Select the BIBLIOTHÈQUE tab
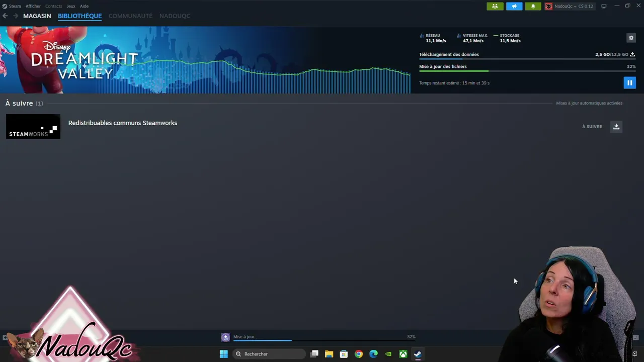 click(x=79, y=16)
